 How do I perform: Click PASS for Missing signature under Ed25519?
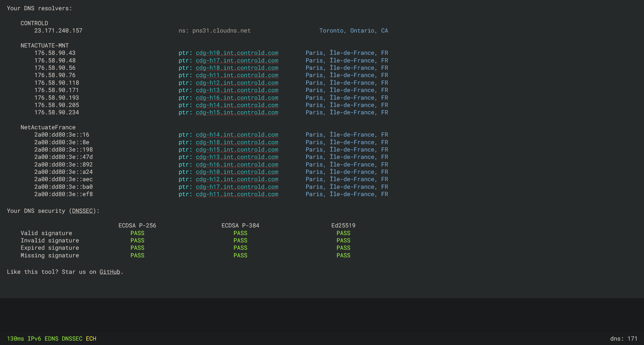tap(343, 255)
